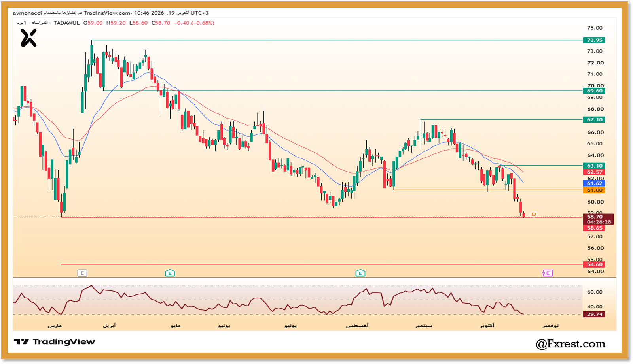Click the RSI 40.00 axis tick

point(595,307)
